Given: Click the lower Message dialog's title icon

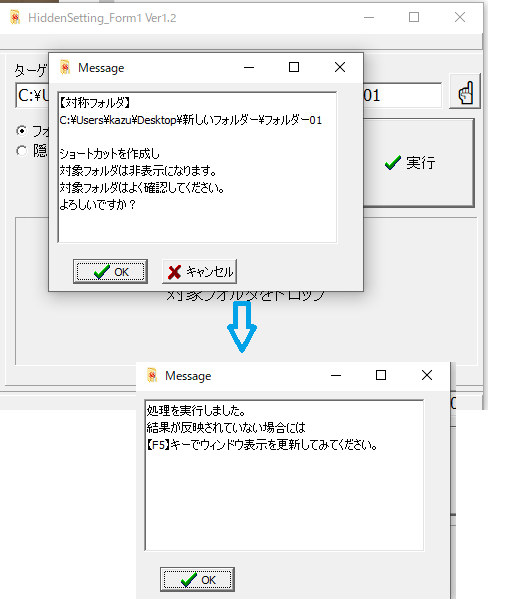Looking at the screenshot, I should (x=152, y=375).
